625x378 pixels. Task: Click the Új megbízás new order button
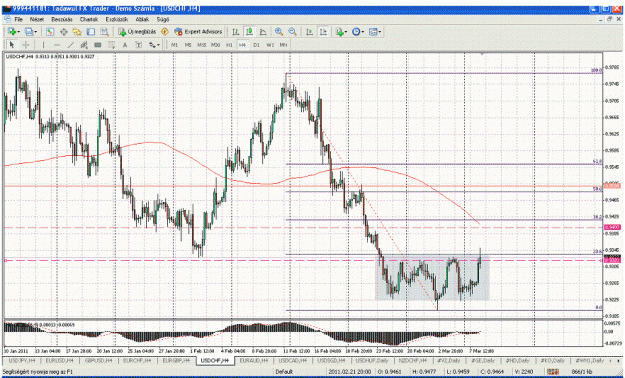pos(138,32)
